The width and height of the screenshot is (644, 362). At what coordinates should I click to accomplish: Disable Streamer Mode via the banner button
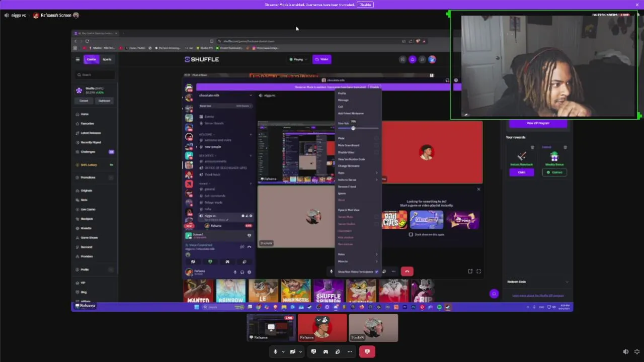(x=365, y=5)
